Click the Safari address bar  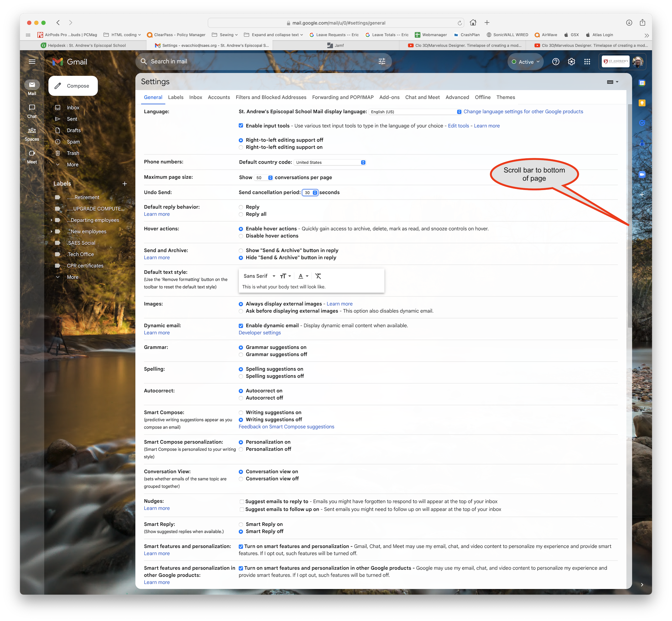pos(336,23)
